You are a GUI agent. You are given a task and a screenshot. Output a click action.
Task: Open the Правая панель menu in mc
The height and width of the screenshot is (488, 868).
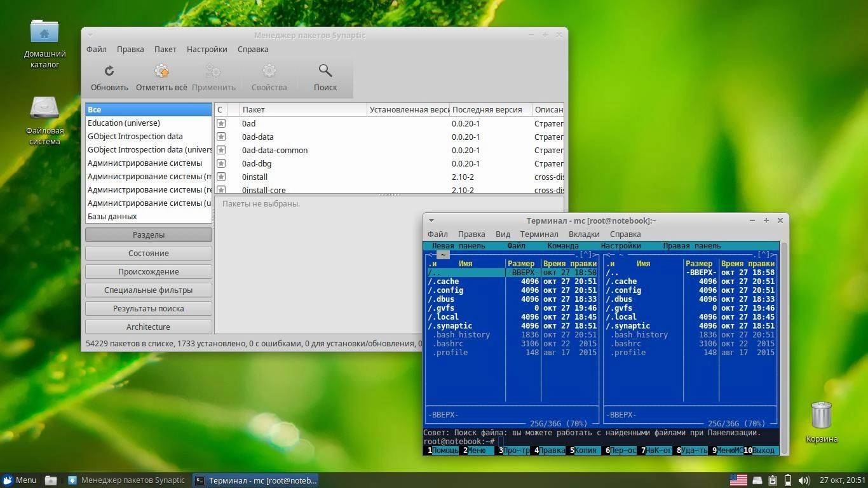click(692, 246)
